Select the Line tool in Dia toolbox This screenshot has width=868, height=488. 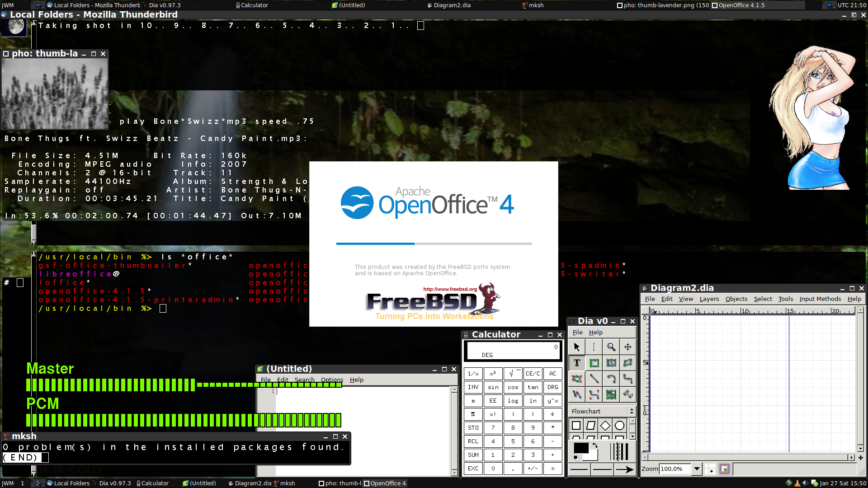(594, 379)
